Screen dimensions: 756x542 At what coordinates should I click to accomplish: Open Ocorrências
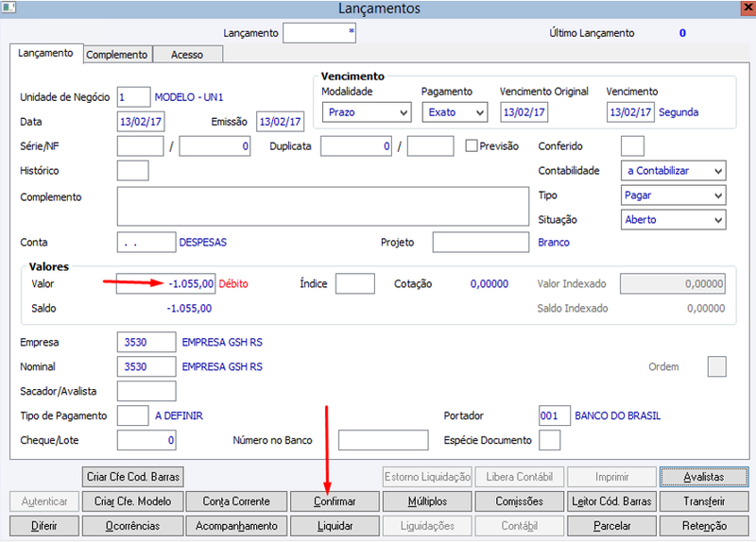pos(133,526)
